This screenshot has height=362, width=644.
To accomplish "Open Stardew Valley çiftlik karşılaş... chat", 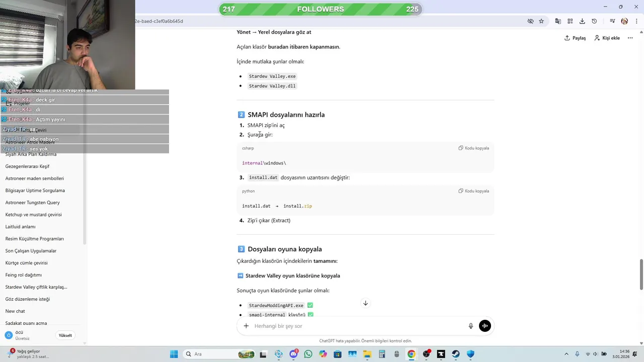I will tap(36, 287).
